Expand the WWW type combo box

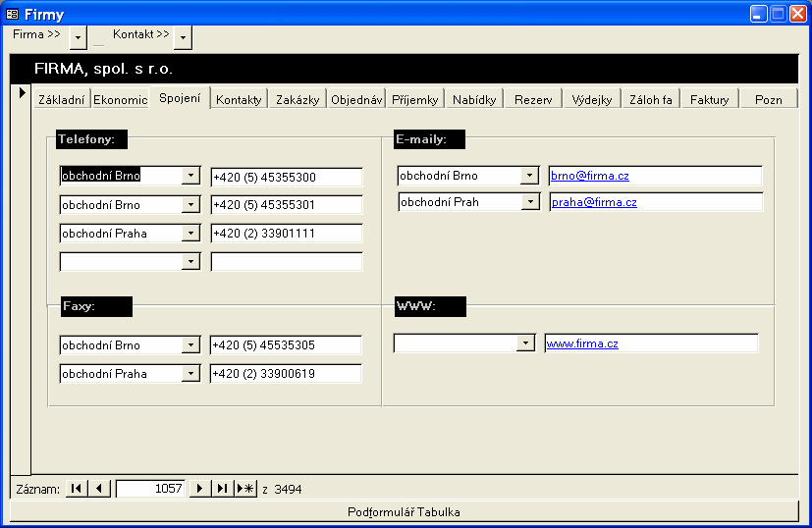tap(527, 343)
